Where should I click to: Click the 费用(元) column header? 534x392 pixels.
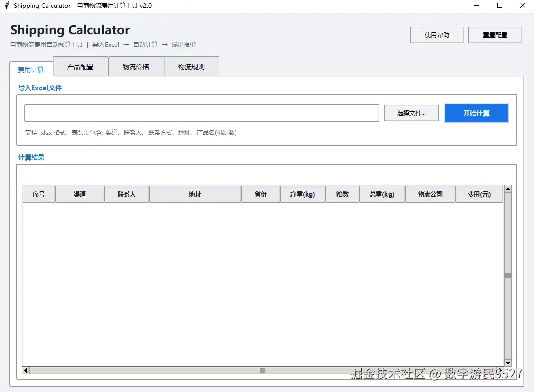pos(479,194)
